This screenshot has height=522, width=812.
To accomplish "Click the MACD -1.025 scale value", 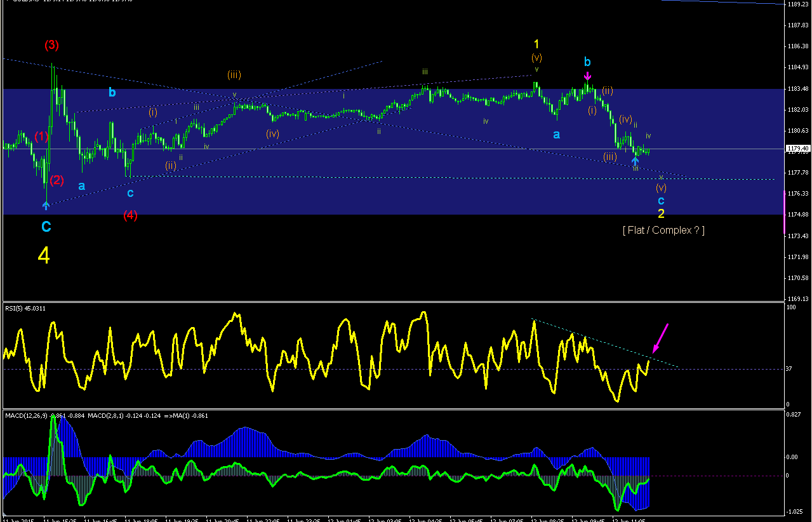I will coord(795,512).
